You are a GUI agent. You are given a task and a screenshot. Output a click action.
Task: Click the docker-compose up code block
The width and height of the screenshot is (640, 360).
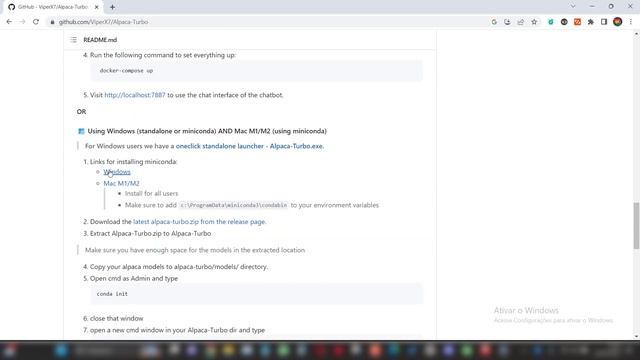click(x=257, y=71)
